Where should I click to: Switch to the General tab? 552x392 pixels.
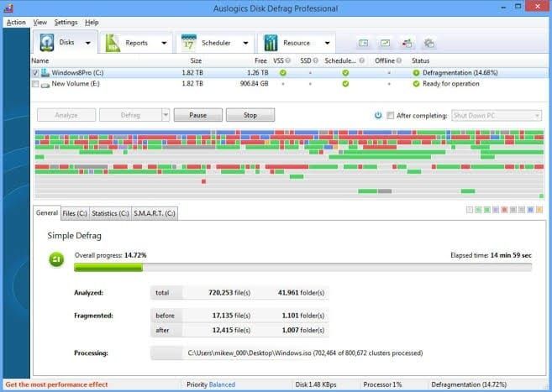click(47, 212)
